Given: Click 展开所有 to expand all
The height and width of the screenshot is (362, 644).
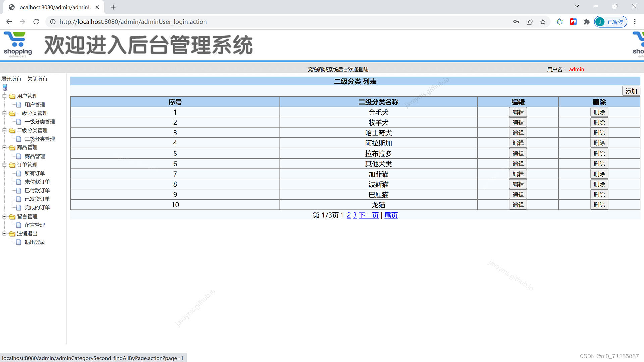Looking at the screenshot, I should pos(11,79).
